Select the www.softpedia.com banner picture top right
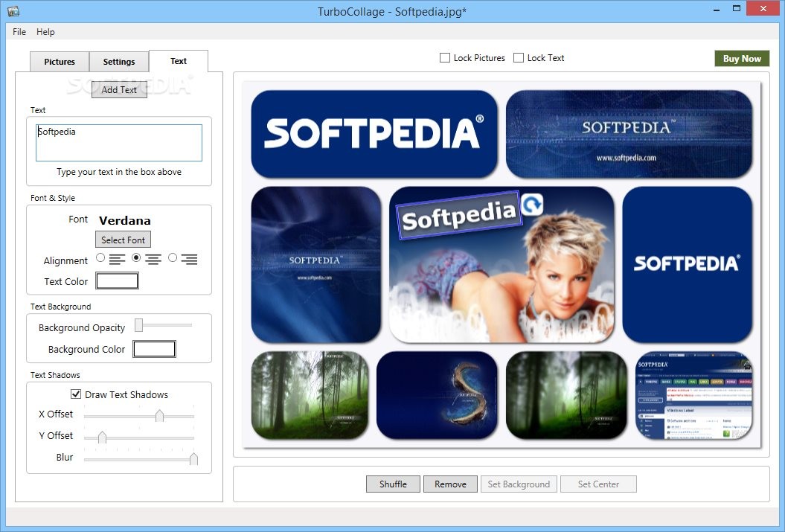 coord(629,134)
